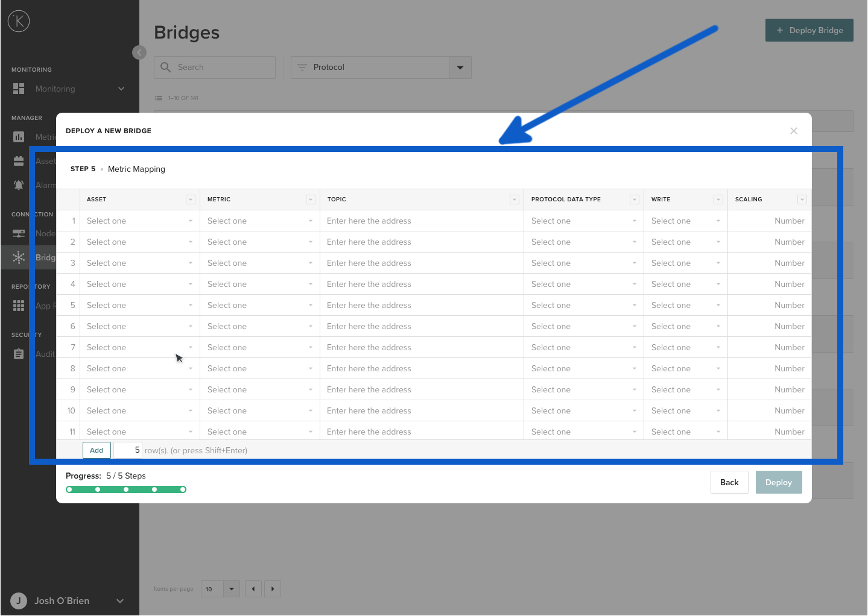
Task: Select the Bridges hub icon in sidebar
Action: [x=18, y=257]
